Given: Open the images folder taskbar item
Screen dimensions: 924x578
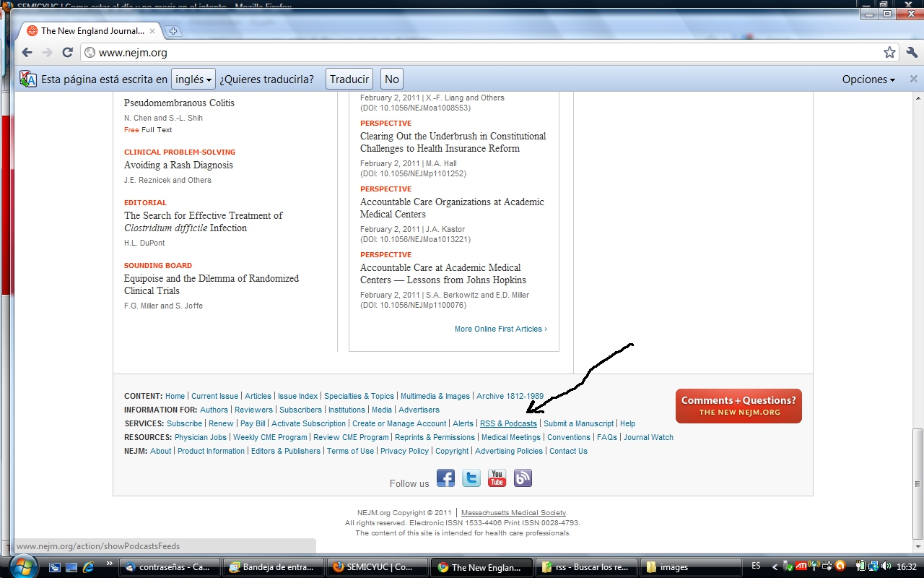Looking at the screenshot, I should pos(690,567).
